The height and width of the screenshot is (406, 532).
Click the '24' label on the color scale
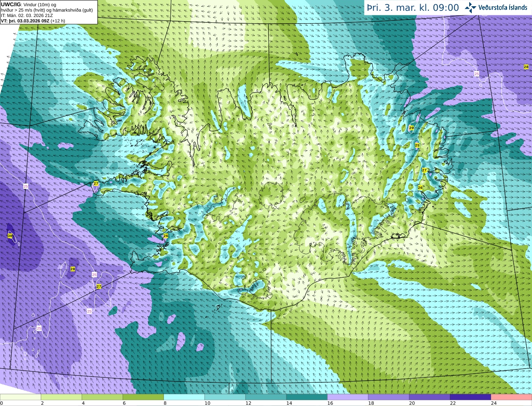coord(494,403)
